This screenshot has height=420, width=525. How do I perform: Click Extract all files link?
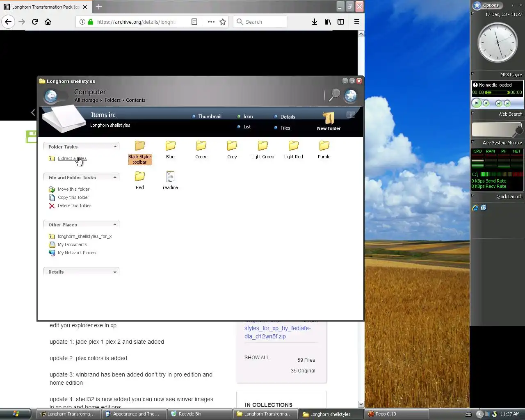[72, 158]
